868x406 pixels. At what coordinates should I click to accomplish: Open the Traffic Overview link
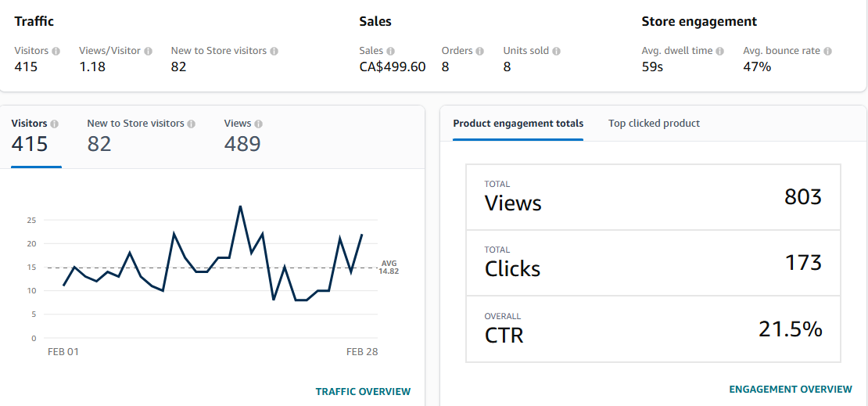tap(363, 391)
